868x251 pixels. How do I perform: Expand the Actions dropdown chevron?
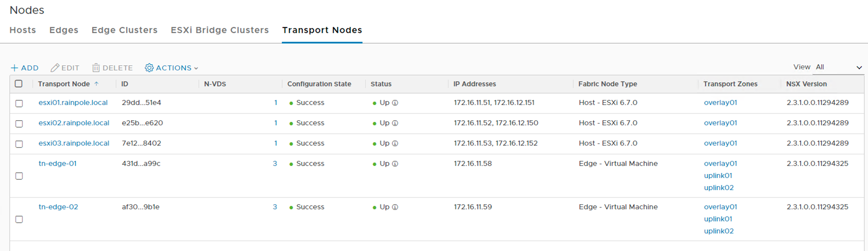click(196, 68)
